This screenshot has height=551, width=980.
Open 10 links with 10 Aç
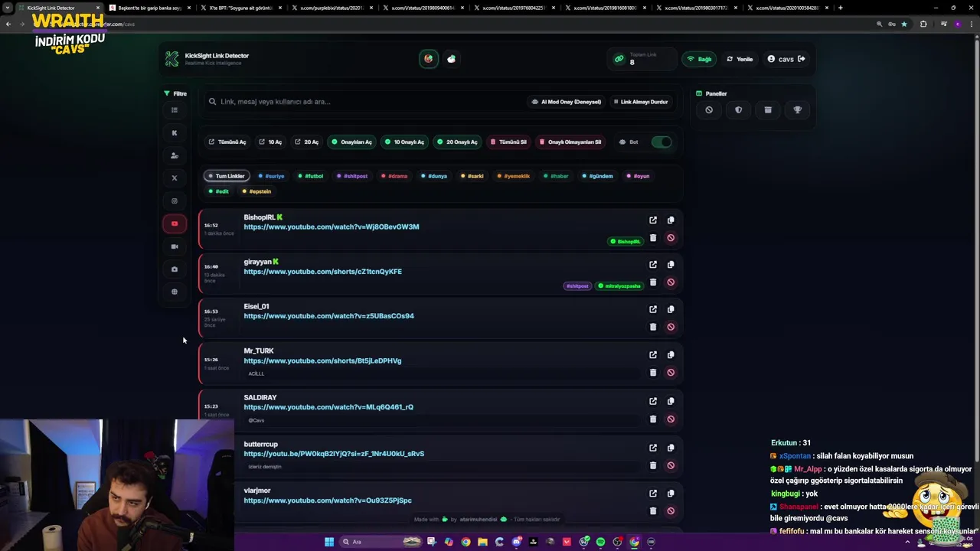coord(270,142)
